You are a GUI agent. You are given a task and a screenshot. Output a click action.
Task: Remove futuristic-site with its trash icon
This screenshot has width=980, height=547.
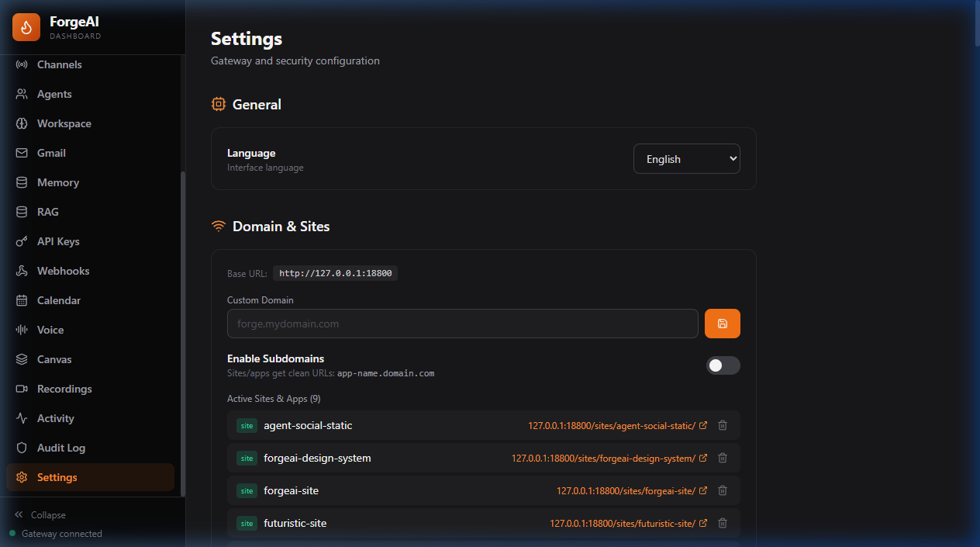[x=723, y=523]
